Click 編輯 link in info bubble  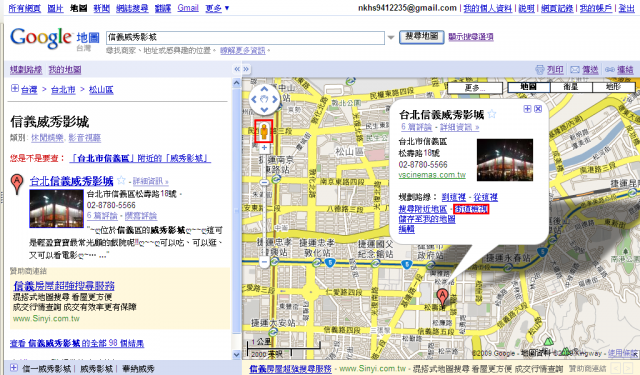coord(407,229)
